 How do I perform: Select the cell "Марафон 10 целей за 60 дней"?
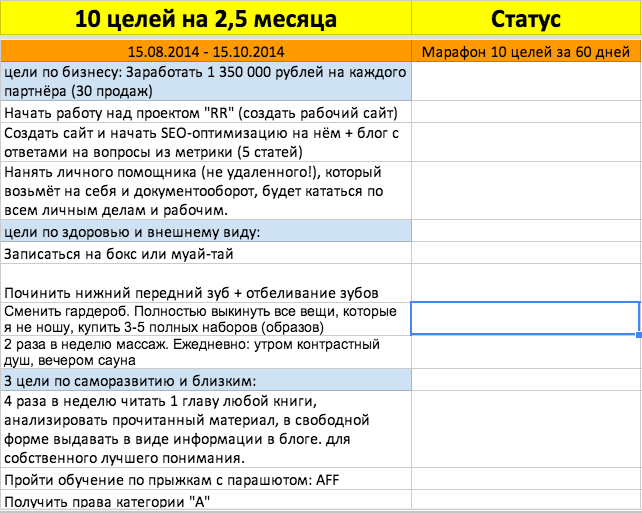(x=526, y=52)
